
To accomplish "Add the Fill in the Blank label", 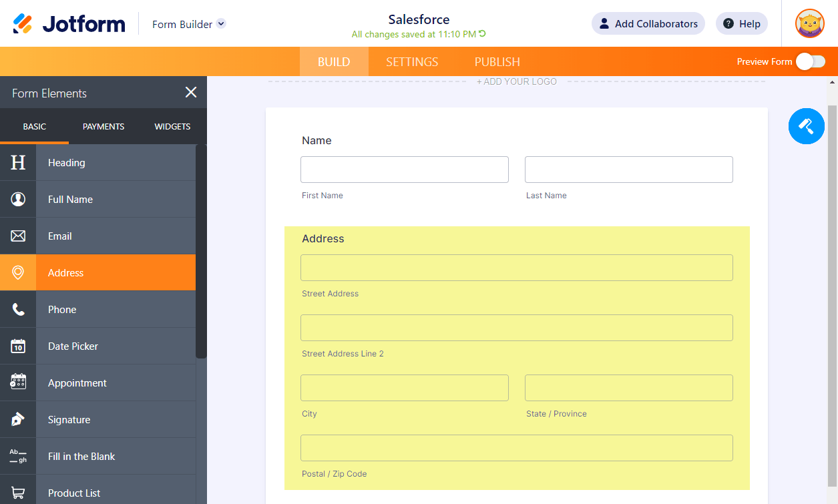I will 81,456.
